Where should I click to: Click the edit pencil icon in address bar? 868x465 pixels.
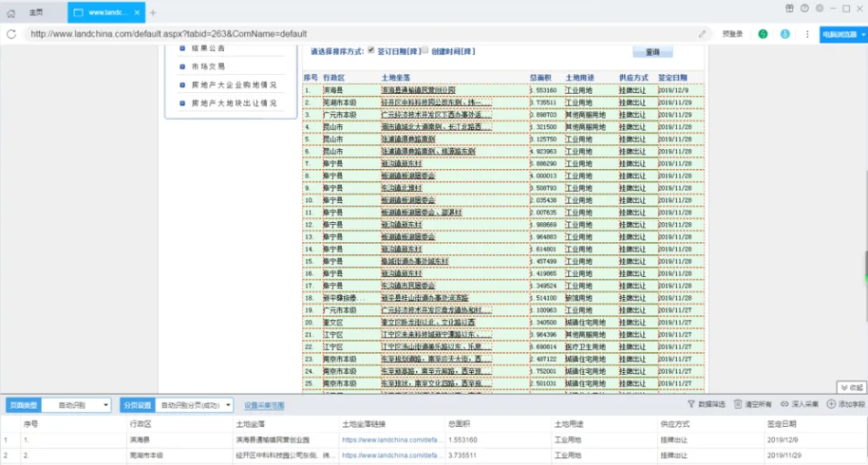point(703,34)
